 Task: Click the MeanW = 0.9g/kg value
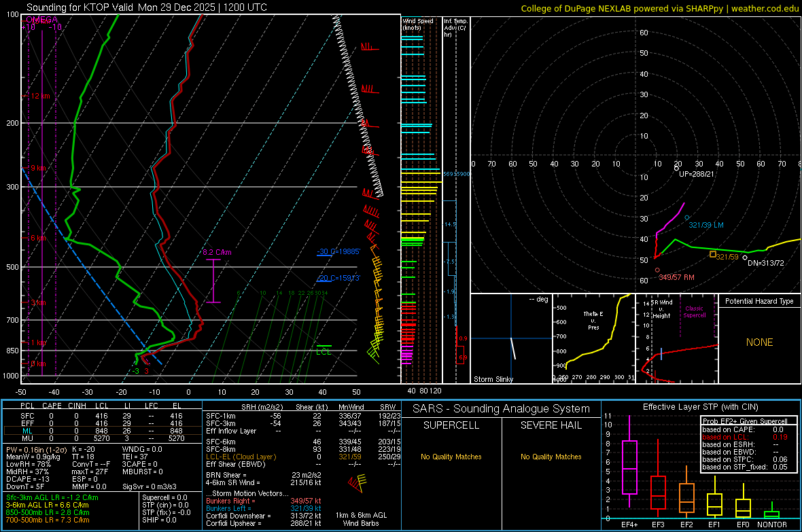tap(33, 457)
